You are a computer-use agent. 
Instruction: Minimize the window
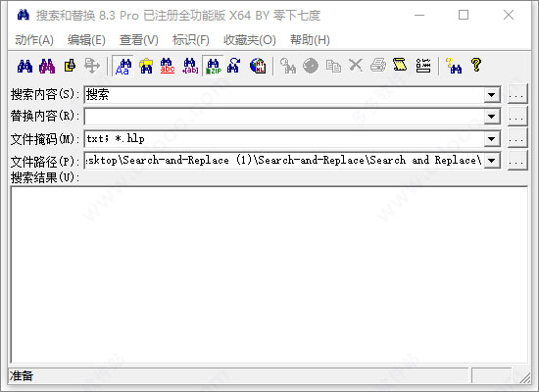point(419,15)
